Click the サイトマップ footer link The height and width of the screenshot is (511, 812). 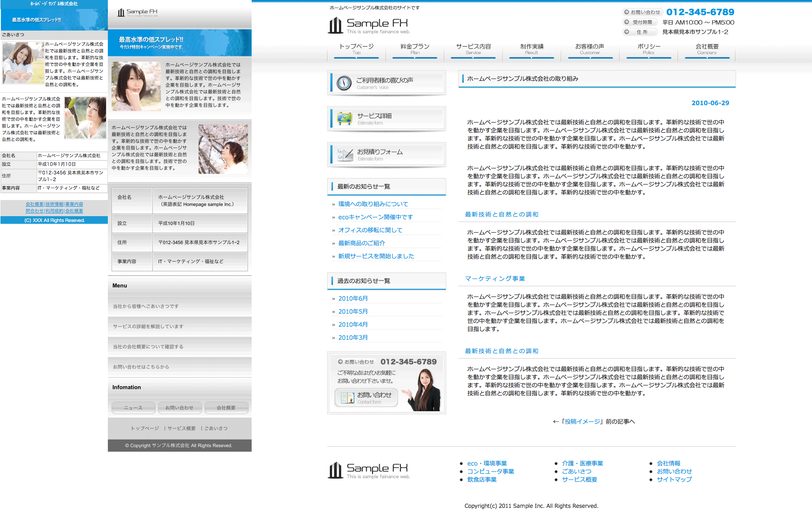[x=674, y=480]
